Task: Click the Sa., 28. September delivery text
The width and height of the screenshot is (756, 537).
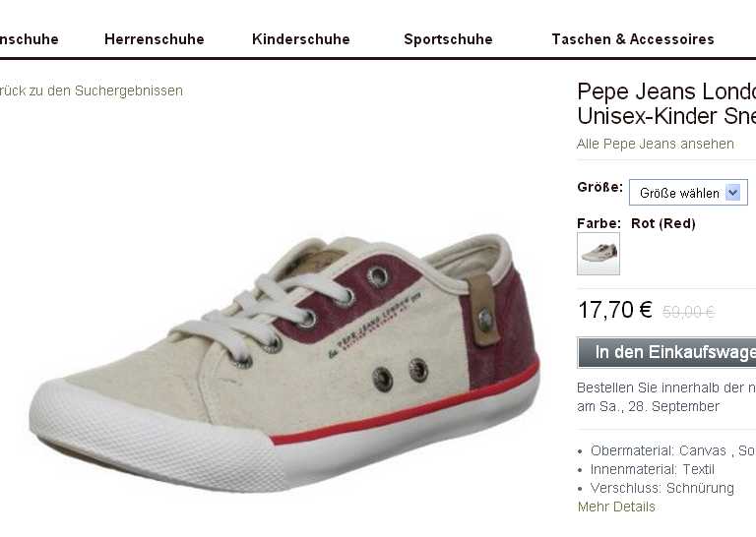Action: tap(648, 406)
